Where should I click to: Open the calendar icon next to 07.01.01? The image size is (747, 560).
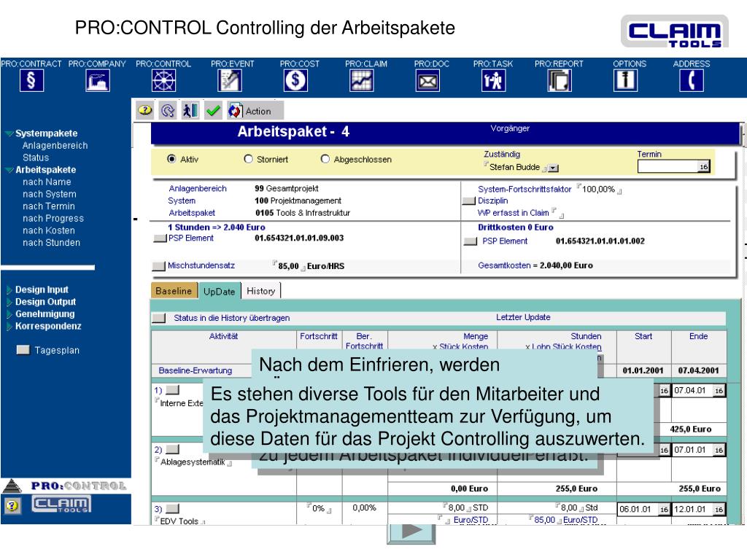719,450
